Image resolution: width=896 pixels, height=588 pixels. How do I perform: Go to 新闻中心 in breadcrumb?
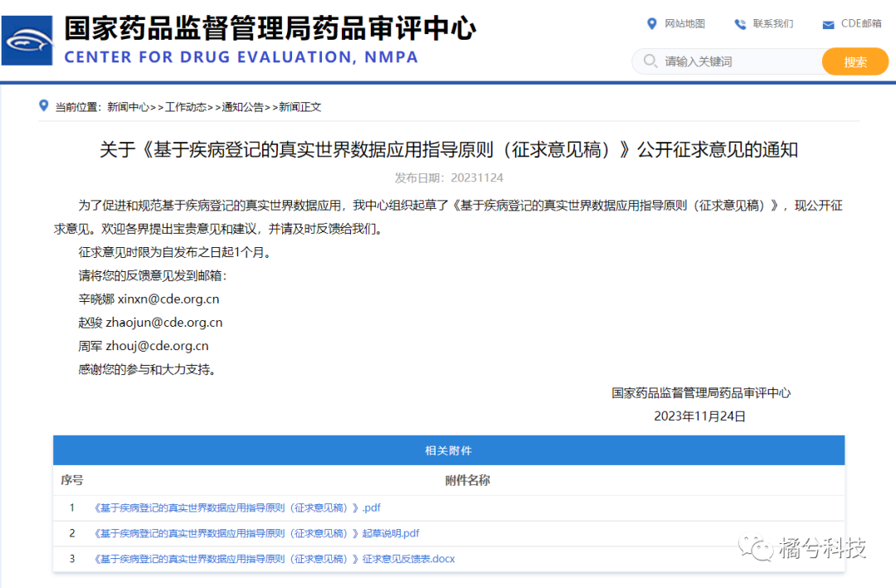click(x=128, y=107)
